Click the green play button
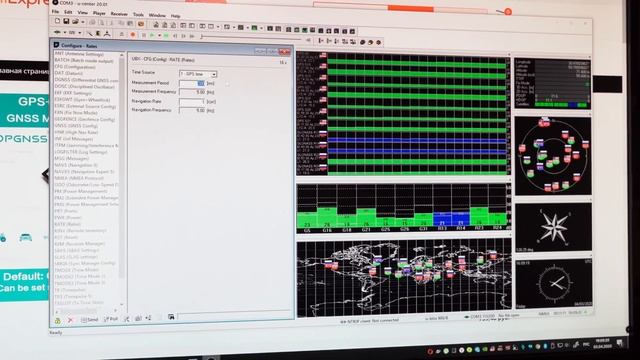The image size is (640, 360). 152,36
